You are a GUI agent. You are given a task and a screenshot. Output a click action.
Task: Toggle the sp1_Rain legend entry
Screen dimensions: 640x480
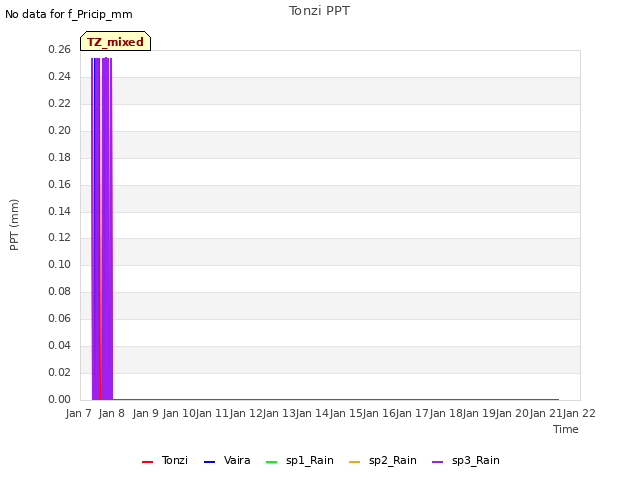click(300, 460)
